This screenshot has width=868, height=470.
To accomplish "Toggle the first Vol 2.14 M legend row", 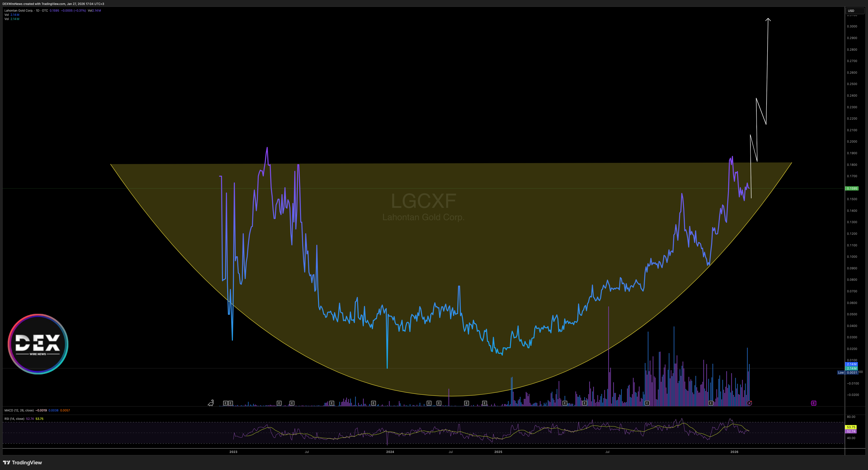I will [x=12, y=15].
